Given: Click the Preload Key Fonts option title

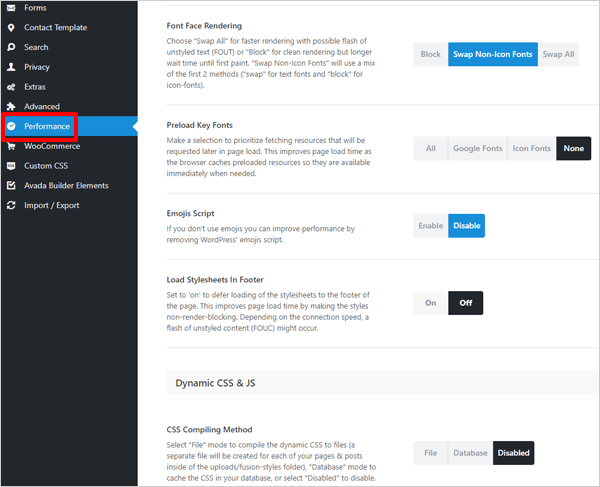Looking at the screenshot, I should click(x=199, y=125).
